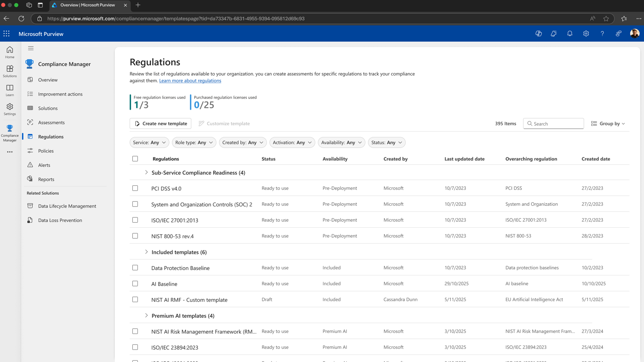This screenshot has width=644, height=362.
Task: Sort by the Last updated date column header
Action: tap(464, 159)
